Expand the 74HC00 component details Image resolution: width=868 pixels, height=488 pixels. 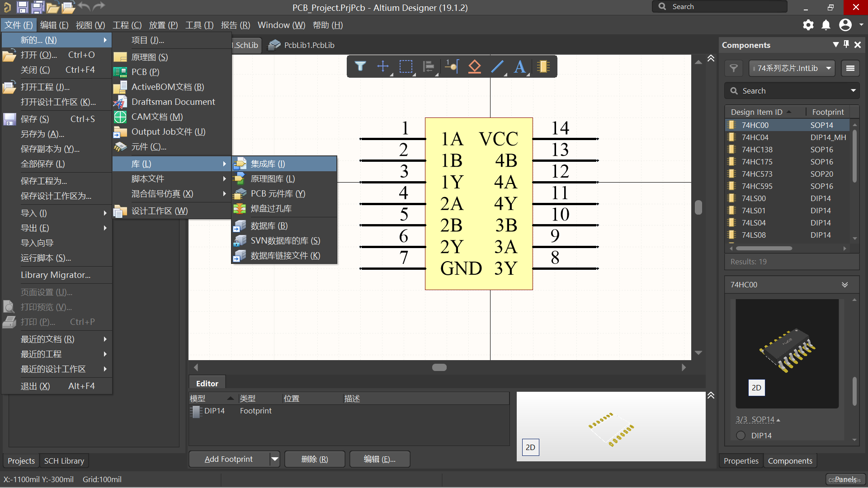pos(845,285)
